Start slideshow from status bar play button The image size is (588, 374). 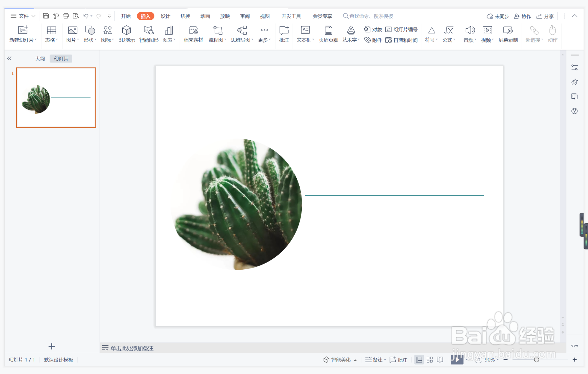(x=456, y=360)
